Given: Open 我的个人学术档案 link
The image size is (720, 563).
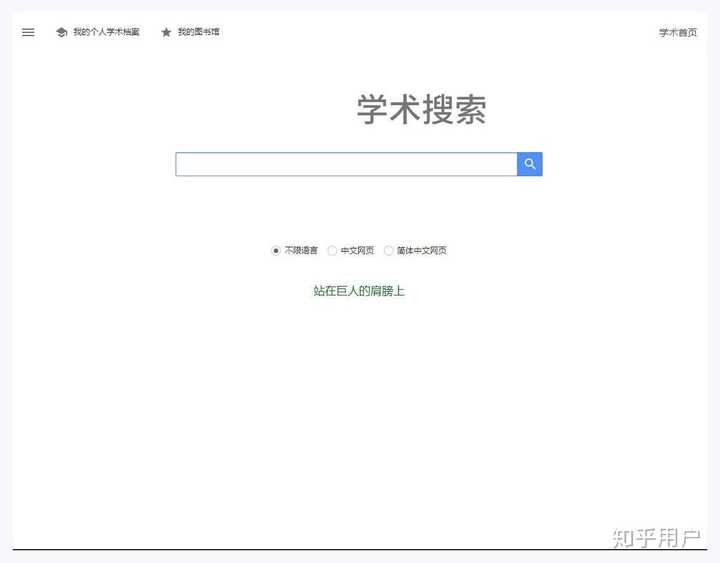Looking at the screenshot, I should 106,32.
